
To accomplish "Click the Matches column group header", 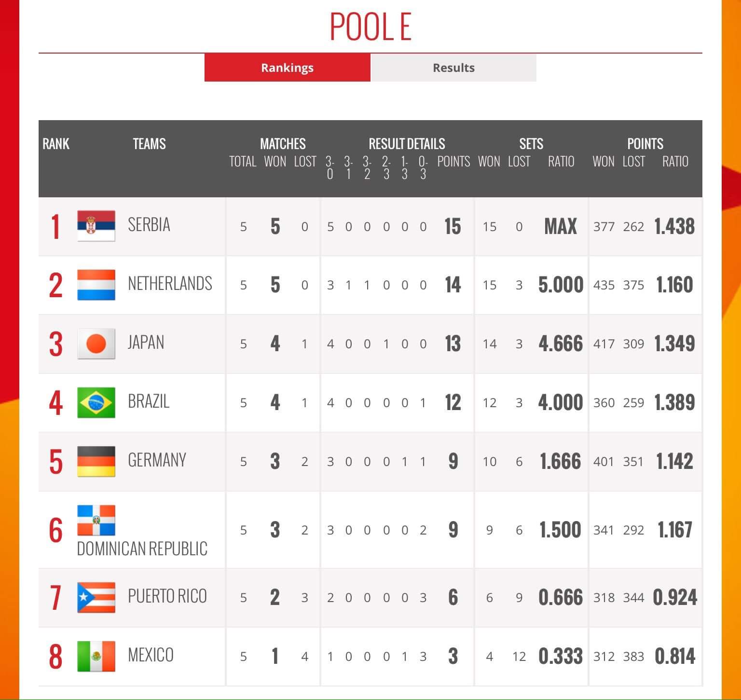I will [283, 144].
